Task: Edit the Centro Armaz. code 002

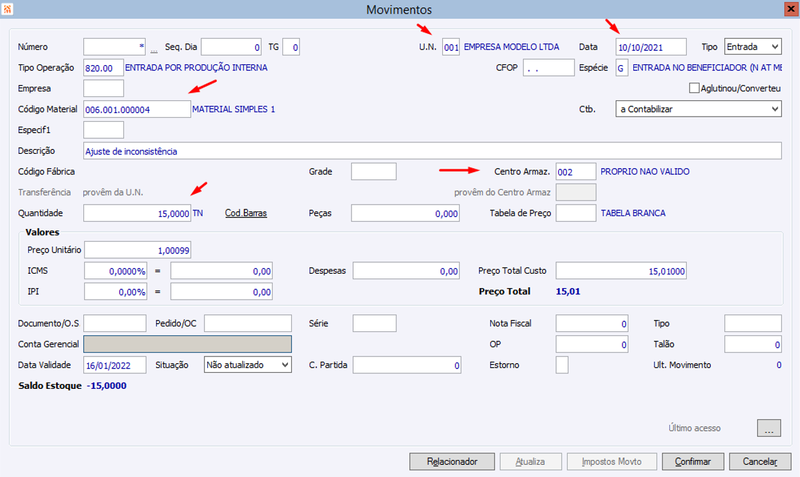Action: click(576, 171)
